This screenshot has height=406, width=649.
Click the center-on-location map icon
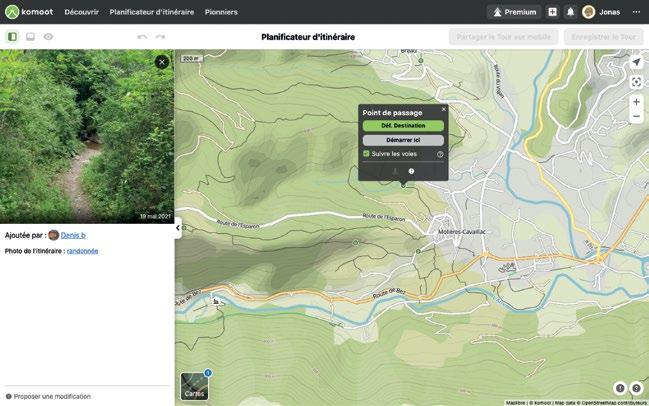(x=636, y=82)
